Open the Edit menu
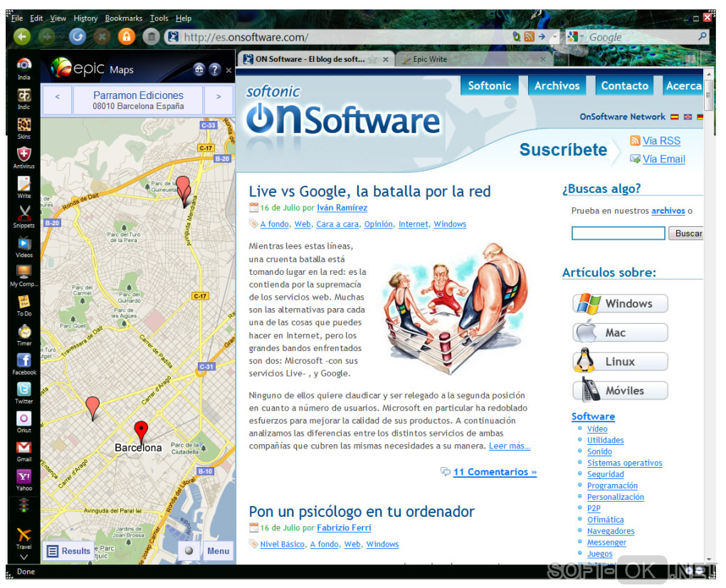This screenshot has width=726, height=588. pos(36,18)
